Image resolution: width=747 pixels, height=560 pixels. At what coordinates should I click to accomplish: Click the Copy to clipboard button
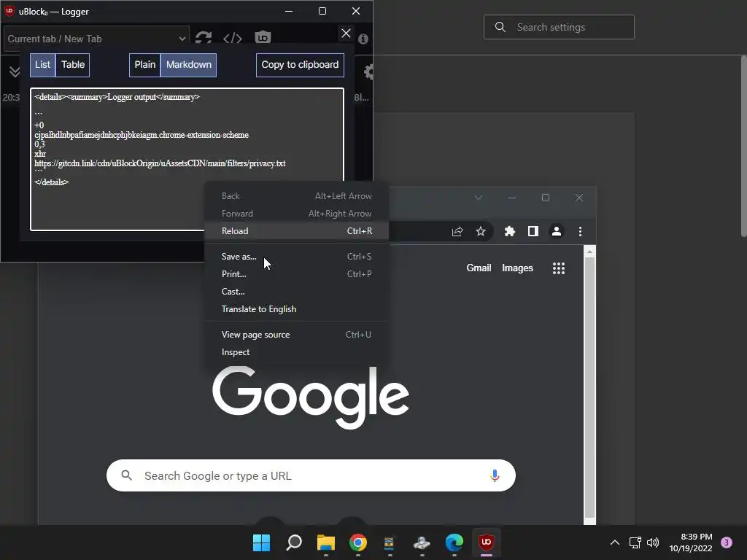[300, 65]
